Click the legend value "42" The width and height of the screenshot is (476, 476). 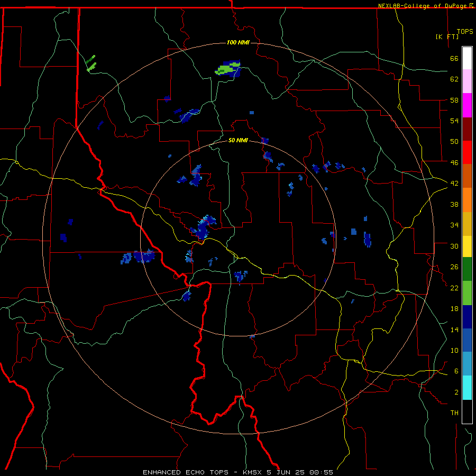[x=454, y=184]
